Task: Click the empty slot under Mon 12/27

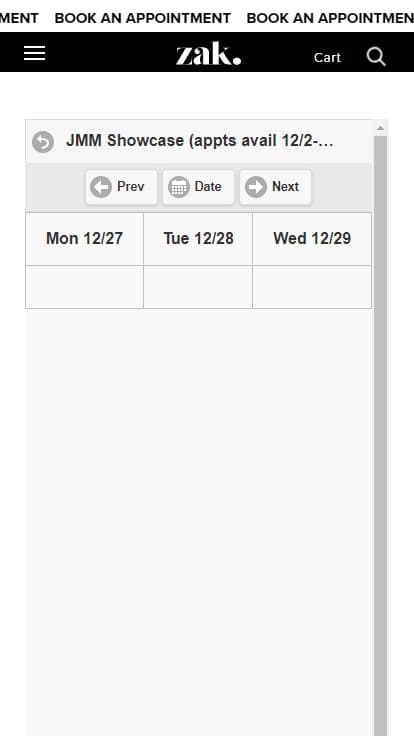Action: point(84,287)
